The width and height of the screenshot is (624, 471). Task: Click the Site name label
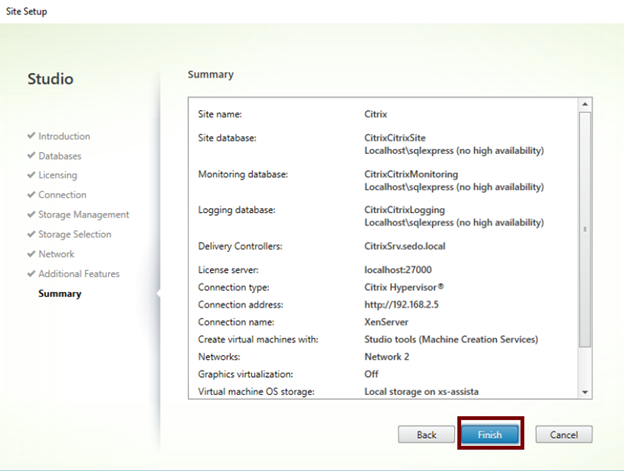(220, 114)
